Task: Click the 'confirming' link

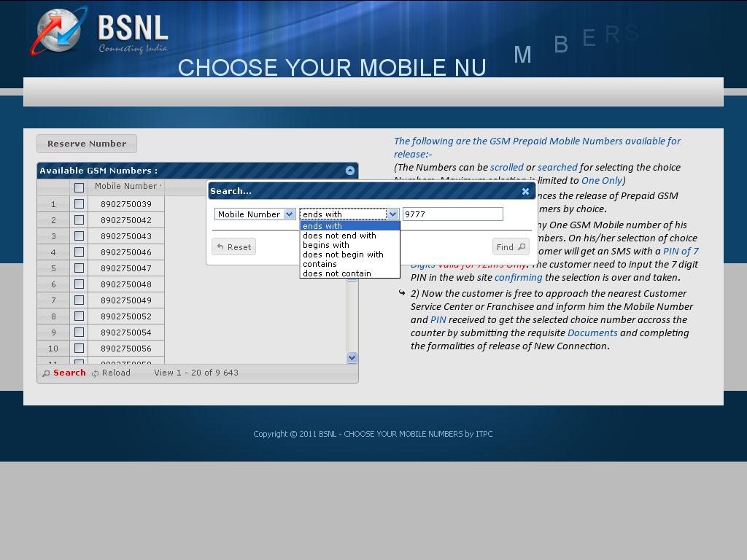Action: (519, 278)
